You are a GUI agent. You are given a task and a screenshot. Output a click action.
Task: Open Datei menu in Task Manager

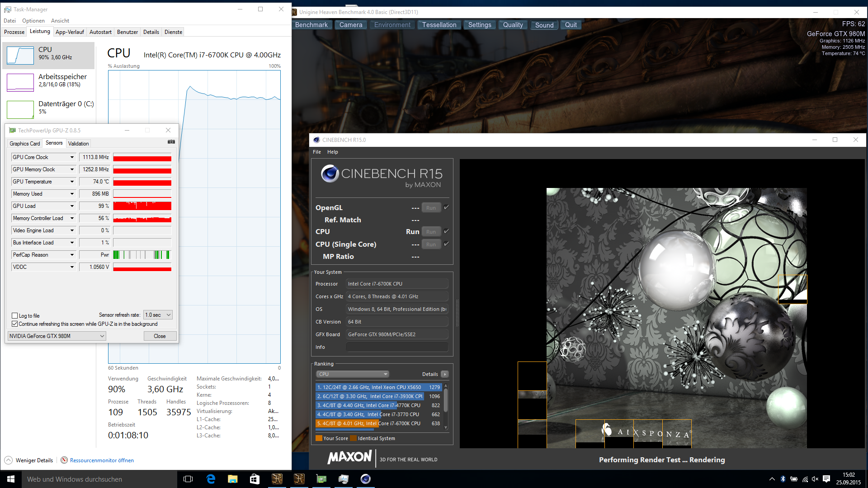pos(9,21)
